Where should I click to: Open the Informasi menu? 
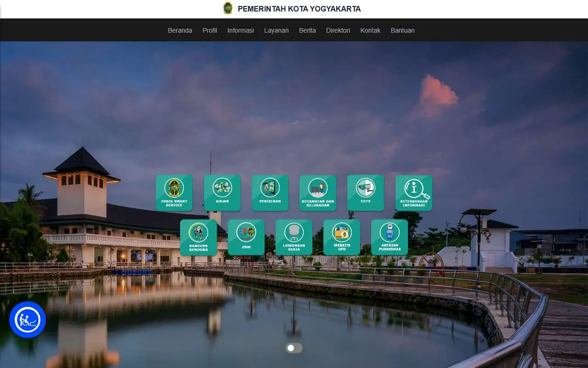pos(241,30)
